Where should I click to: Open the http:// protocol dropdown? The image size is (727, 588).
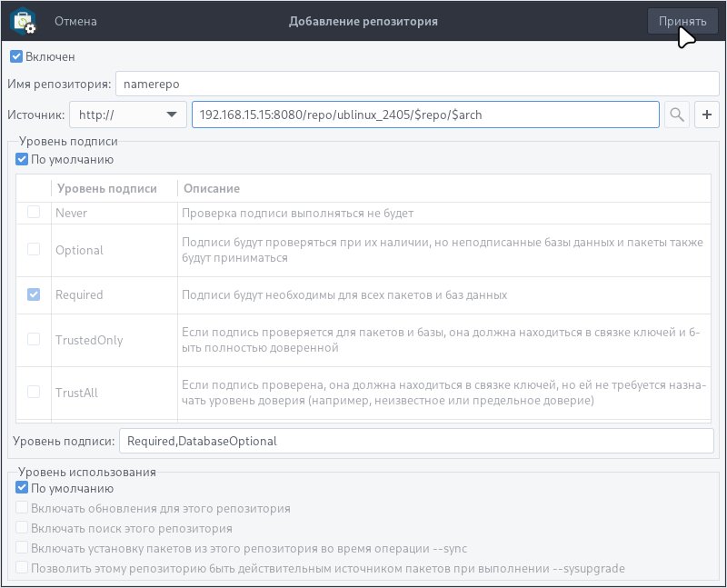128,115
